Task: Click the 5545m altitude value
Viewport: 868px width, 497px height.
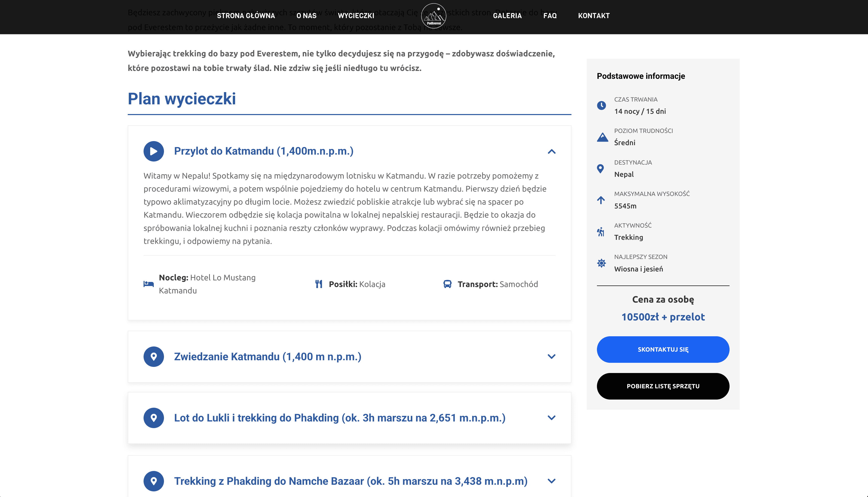Action: [x=625, y=206]
